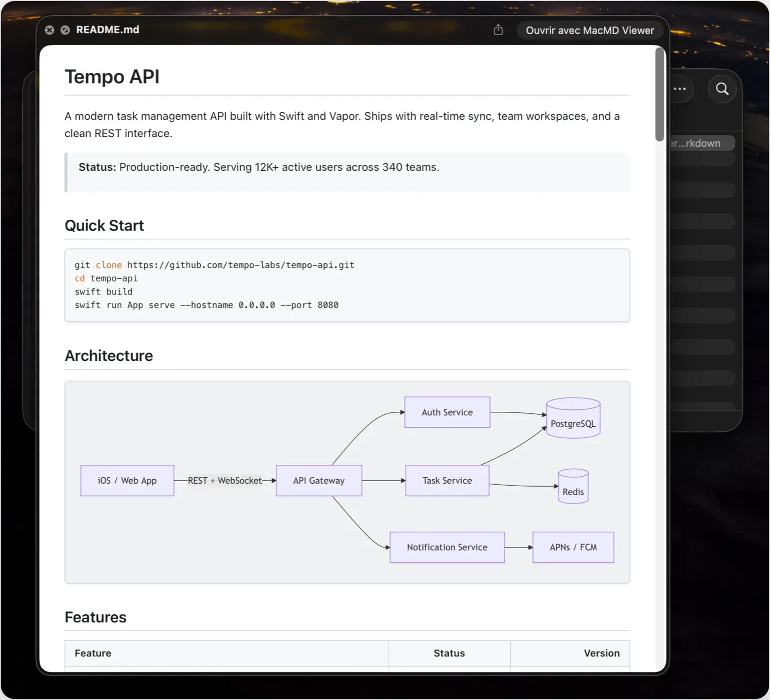Screen dimensions: 770x700
Task: Click the iOS / Web App box
Action: (x=127, y=480)
